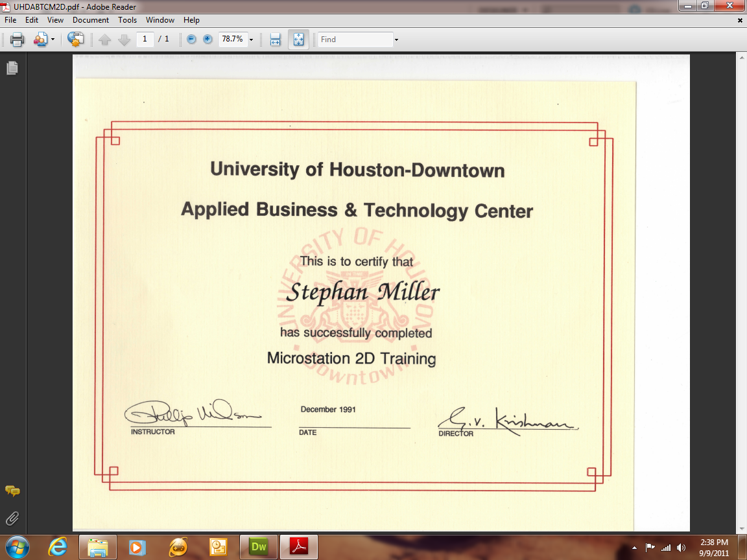This screenshot has width=747, height=560.
Task: Click the Share screen globe icon
Action: tap(75, 39)
